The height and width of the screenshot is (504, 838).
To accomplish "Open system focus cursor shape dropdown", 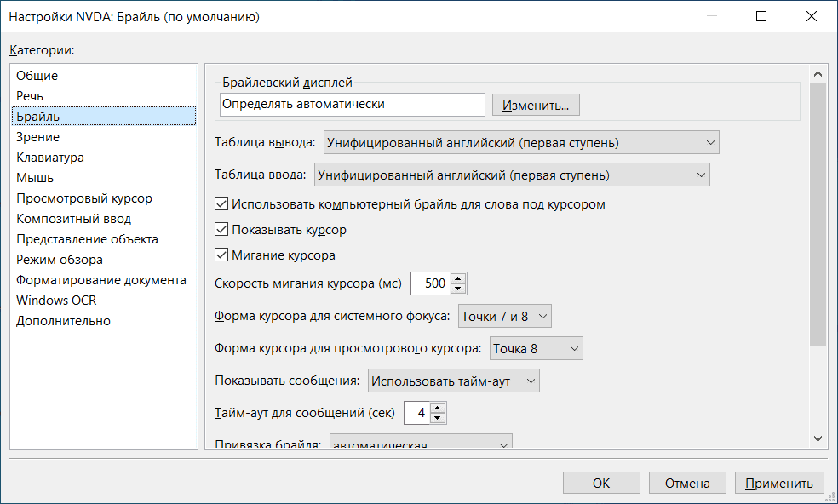I will [505, 317].
